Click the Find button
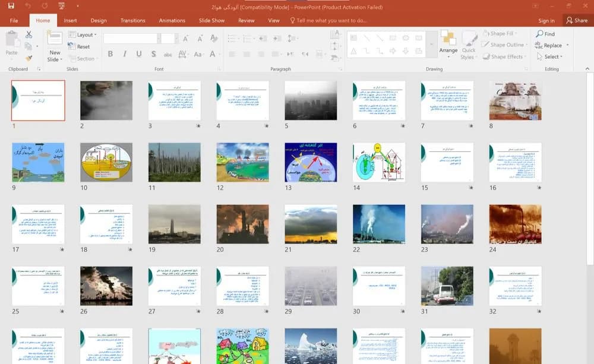This screenshot has width=594, height=364. 545,34
